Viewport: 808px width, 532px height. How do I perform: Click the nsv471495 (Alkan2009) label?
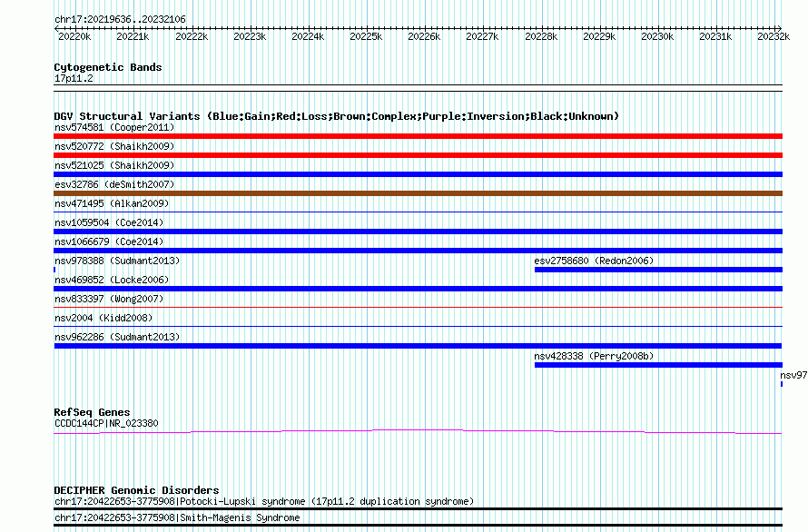[112, 203]
